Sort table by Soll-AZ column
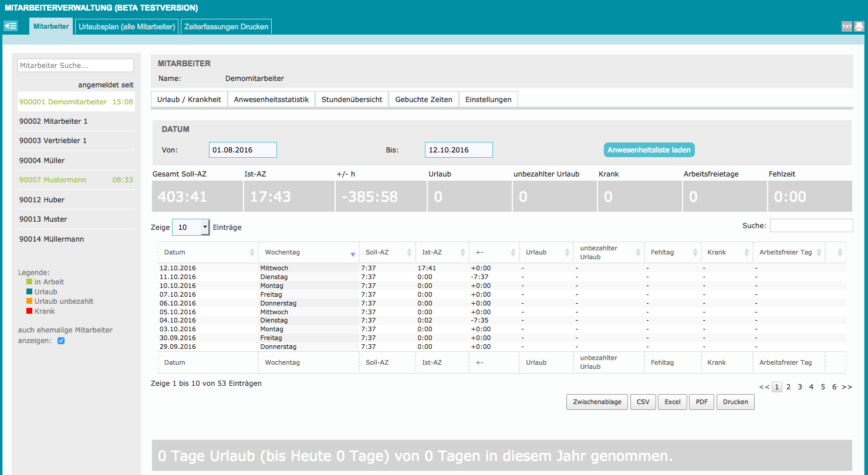Screen dimensions: 868x475 [x=409, y=252]
